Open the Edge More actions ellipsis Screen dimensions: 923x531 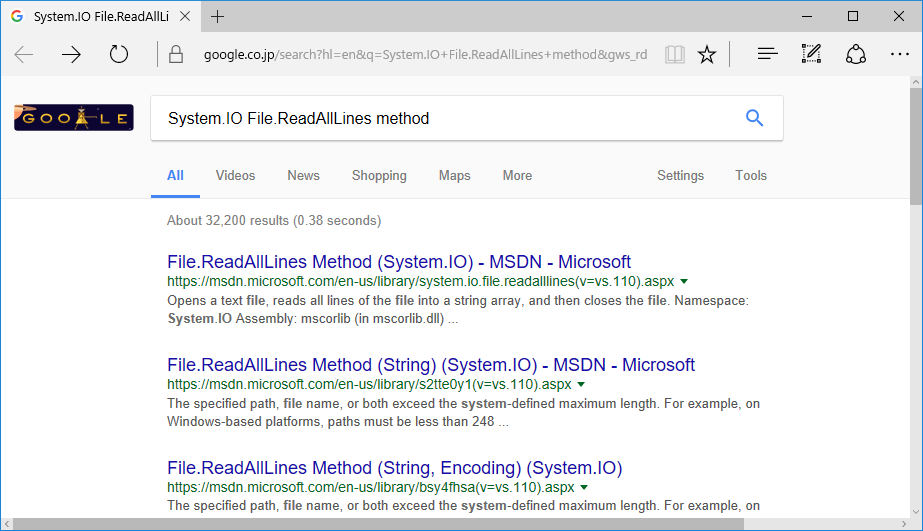(x=899, y=55)
